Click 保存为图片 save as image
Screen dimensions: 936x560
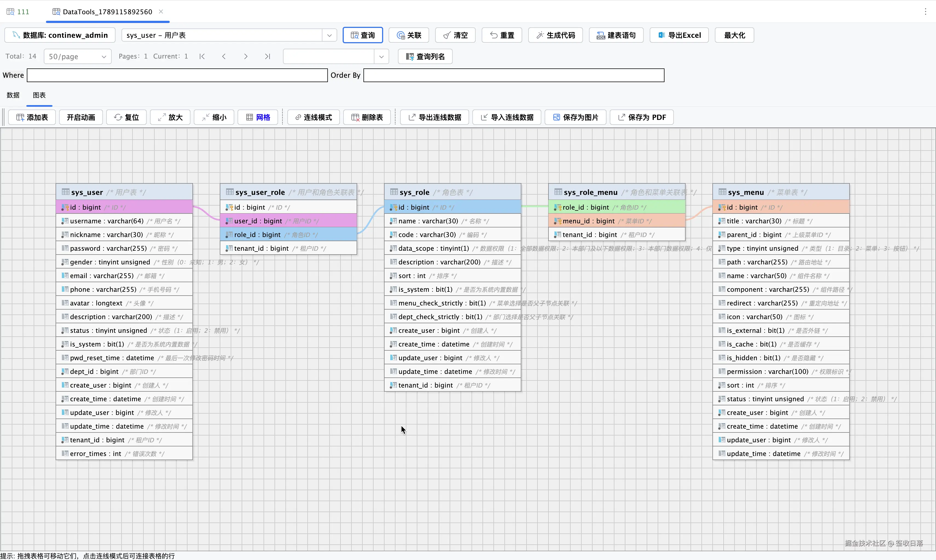click(x=576, y=117)
